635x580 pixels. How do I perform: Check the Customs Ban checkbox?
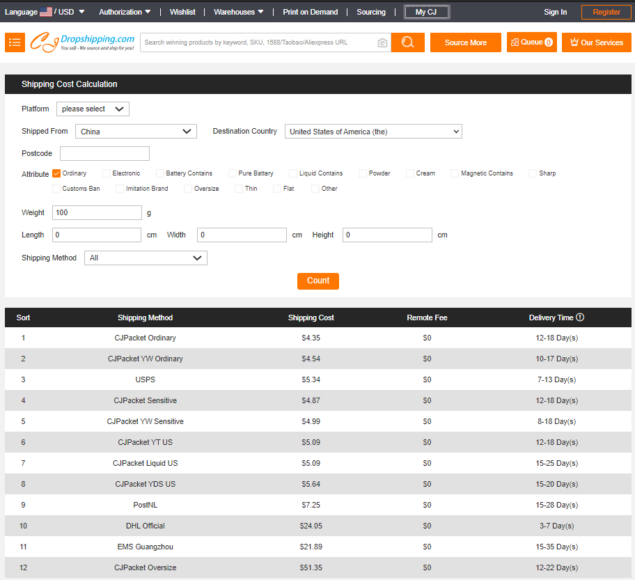(x=56, y=188)
